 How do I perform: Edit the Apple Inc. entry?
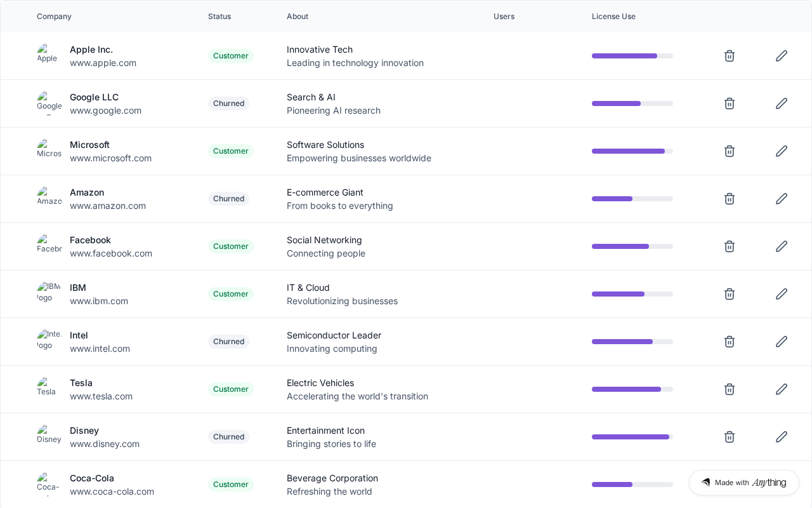(x=782, y=56)
